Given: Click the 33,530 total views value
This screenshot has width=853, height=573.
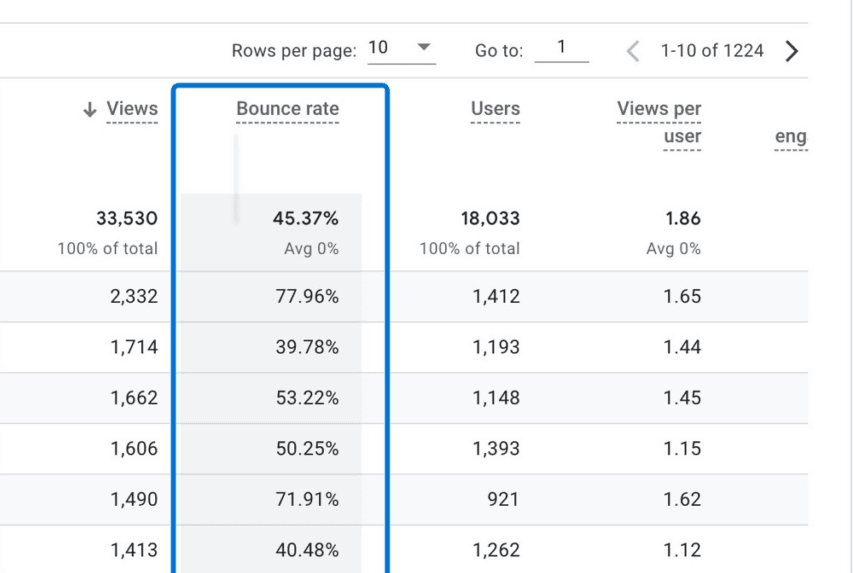Looking at the screenshot, I should click(x=126, y=218).
